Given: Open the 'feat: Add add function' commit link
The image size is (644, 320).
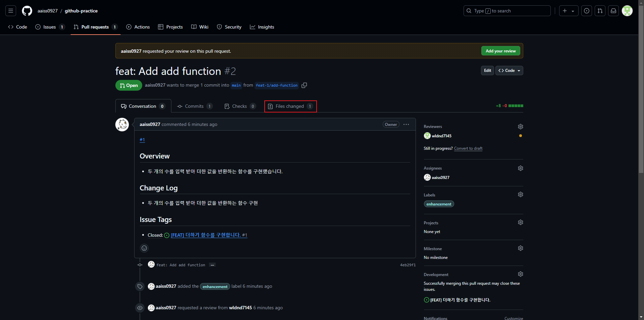Looking at the screenshot, I should 181,265.
